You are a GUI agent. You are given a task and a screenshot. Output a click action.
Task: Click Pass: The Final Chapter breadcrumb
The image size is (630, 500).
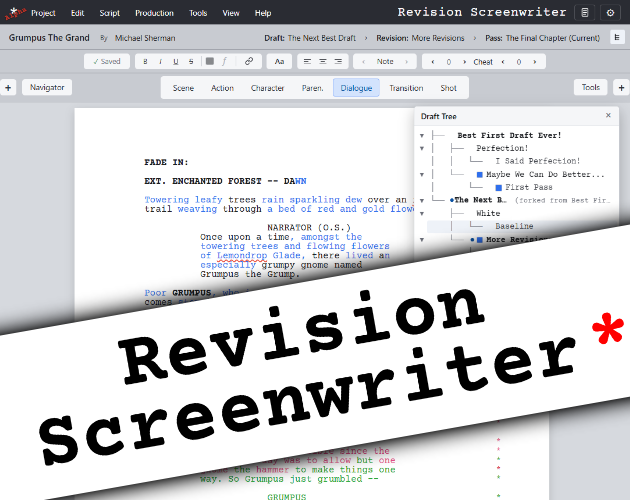click(542, 38)
